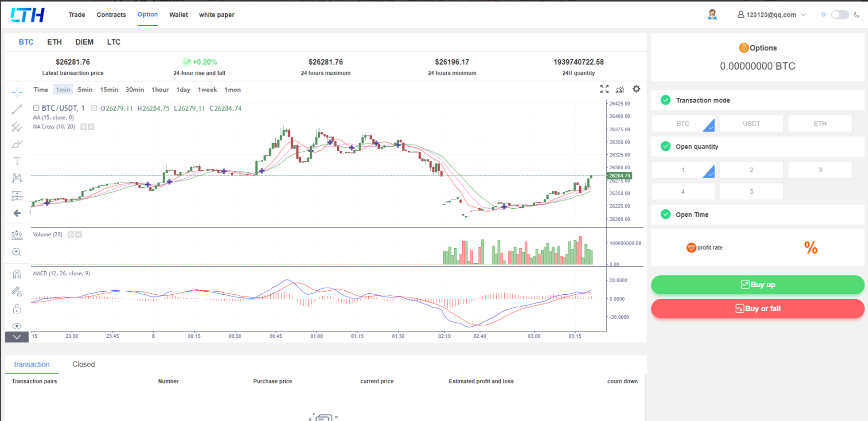Image resolution: width=868 pixels, height=421 pixels.
Task: Select the crosshair cursor tool
Action: [x=17, y=92]
